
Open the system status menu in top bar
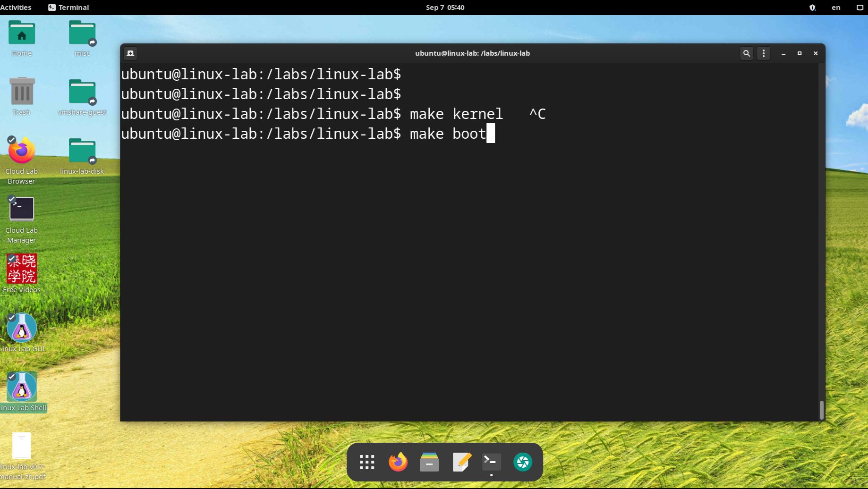[x=859, y=7]
